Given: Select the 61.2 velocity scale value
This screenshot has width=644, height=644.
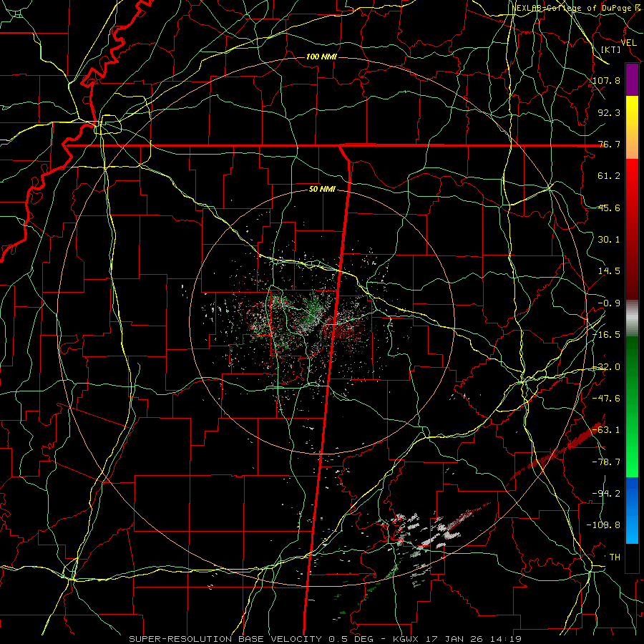Looking at the screenshot, I should 609,176.
